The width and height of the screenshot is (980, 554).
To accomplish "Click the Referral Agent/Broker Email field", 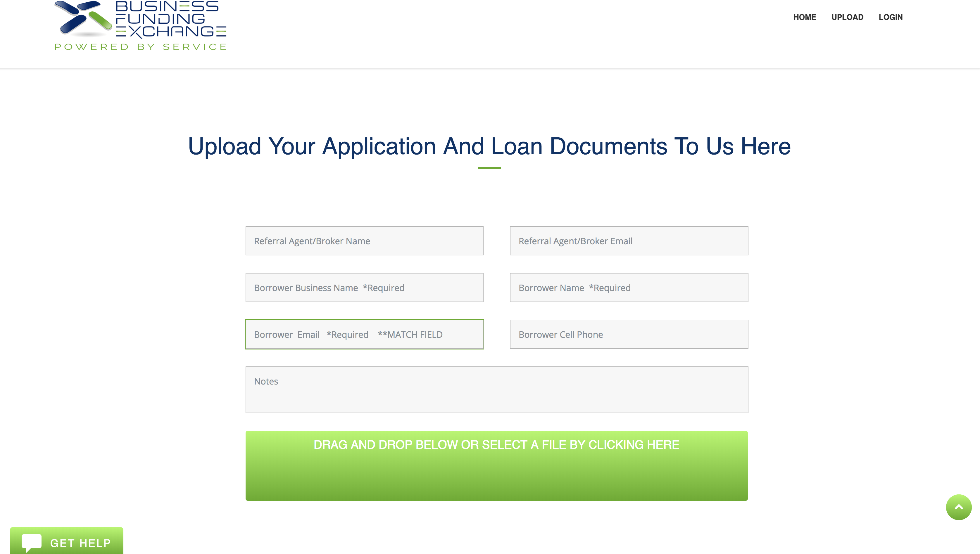I will [629, 241].
